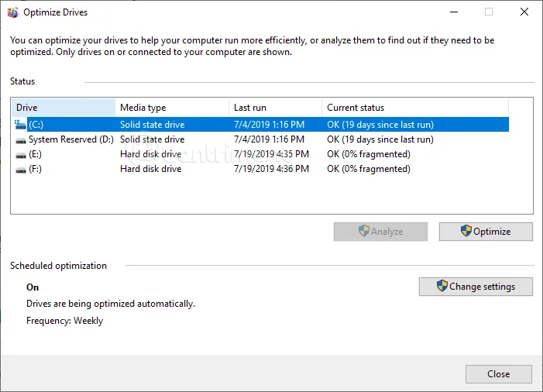Click the shield icon on Optimize button

466,231
